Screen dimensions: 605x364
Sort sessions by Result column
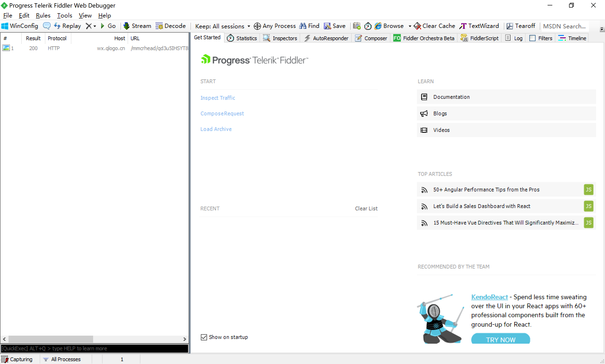(33, 38)
